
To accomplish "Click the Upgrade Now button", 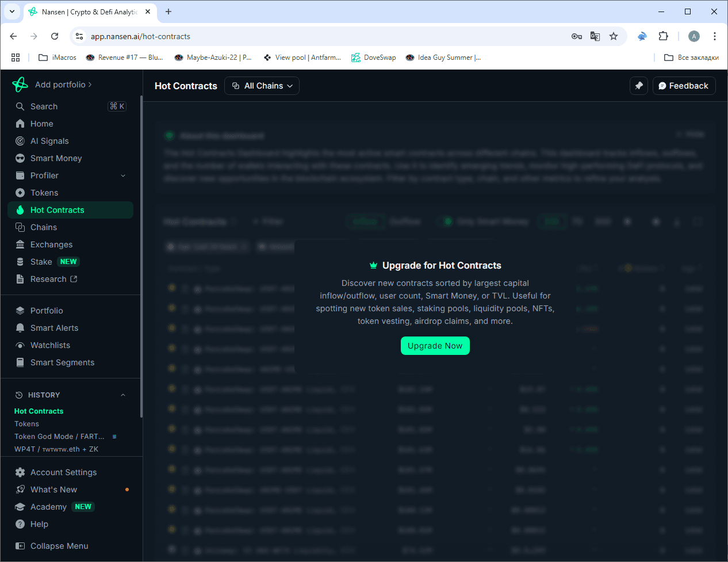I will click(x=435, y=346).
